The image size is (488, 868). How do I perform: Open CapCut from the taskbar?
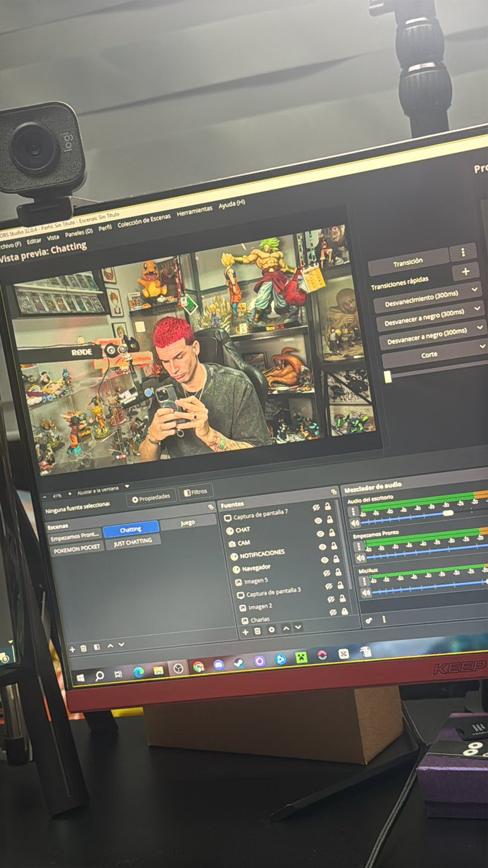tap(344, 653)
